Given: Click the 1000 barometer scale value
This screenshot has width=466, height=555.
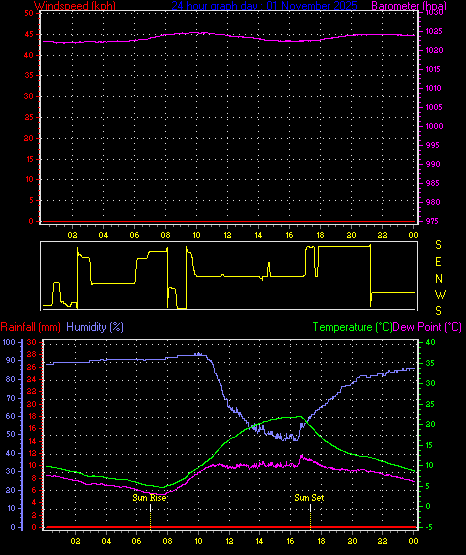Looking at the screenshot, I should tap(434, 126).
